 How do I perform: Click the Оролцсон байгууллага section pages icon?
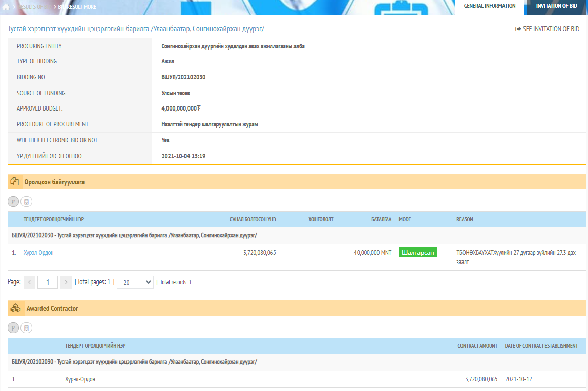14,182
